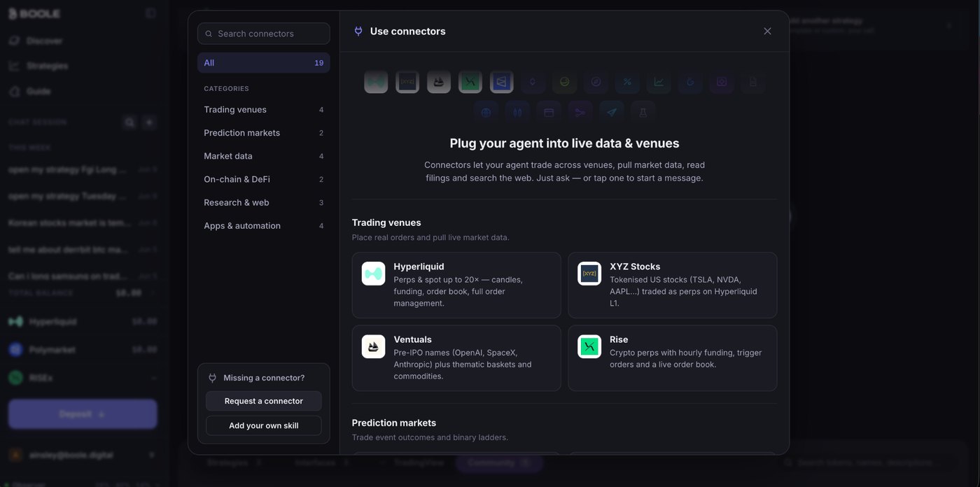Click the browser window connector icon

pyautogui.click(x=549, y=112)
